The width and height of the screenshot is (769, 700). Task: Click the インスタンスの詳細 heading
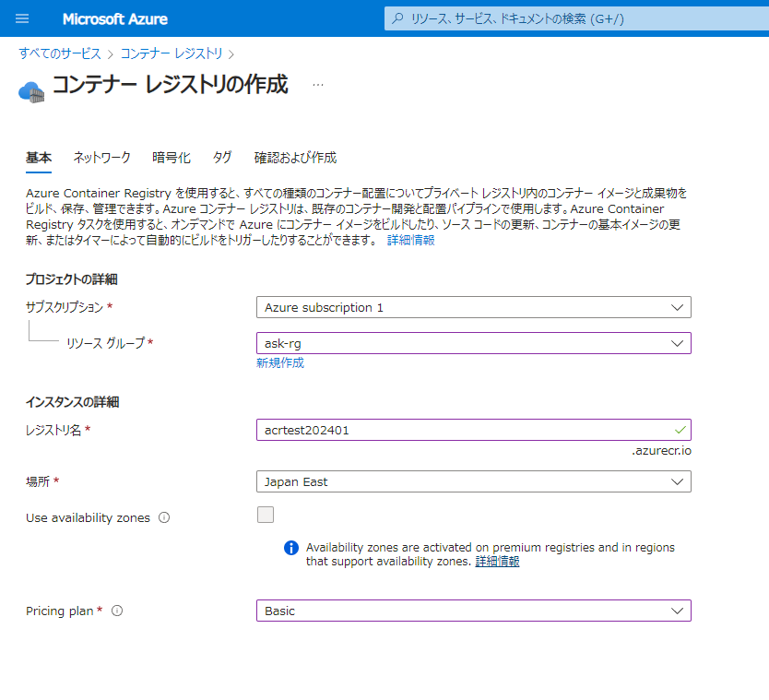pos(72,402)
